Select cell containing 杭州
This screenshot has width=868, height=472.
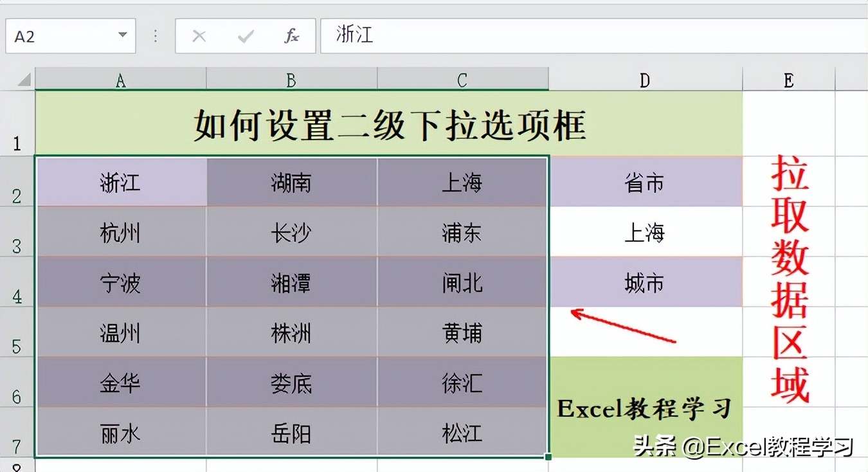pyautogui.click(x=121, y=231)
